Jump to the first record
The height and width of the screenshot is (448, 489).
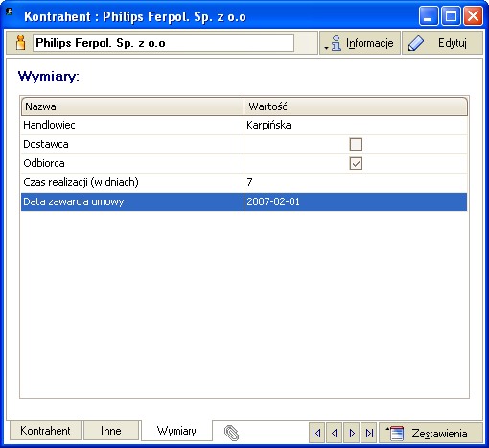pyautogui.click(x=316, y=434)
